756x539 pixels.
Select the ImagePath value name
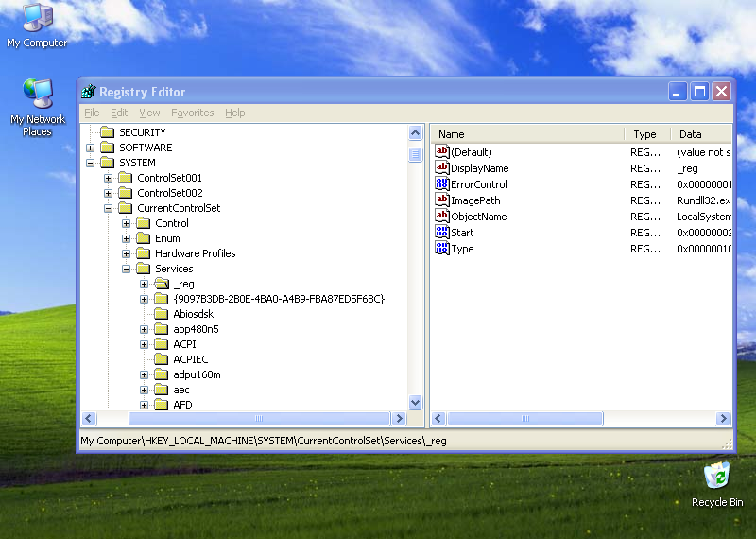coord(475,200)
